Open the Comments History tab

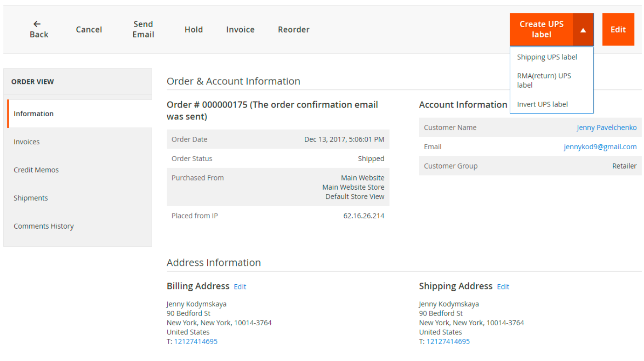(x=44, y=226)
